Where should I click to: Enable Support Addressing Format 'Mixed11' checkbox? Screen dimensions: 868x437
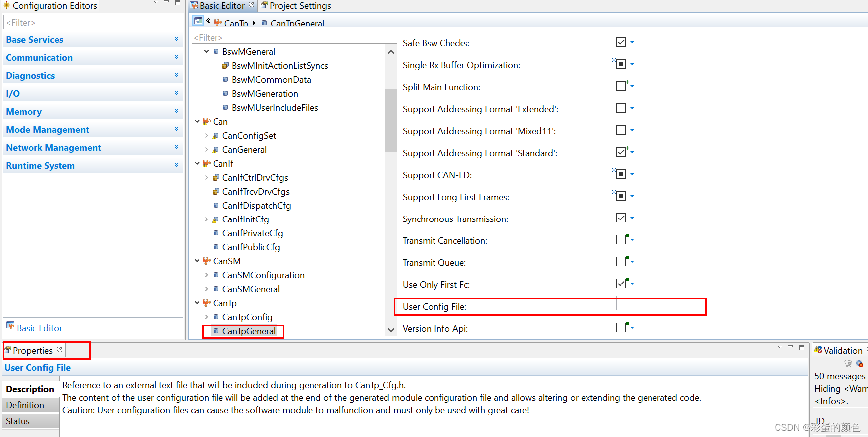621,130
